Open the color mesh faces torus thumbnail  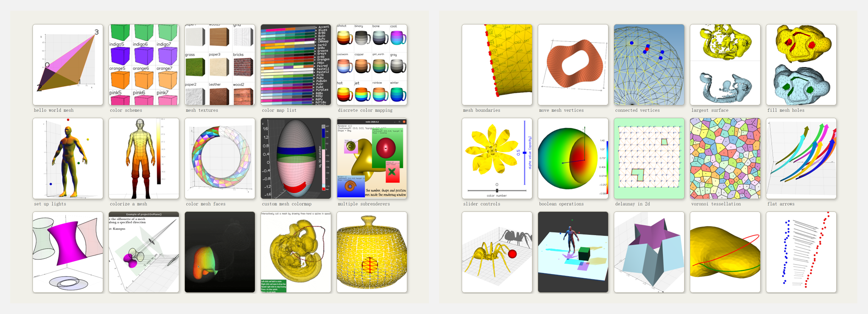[x=220, y=158]
